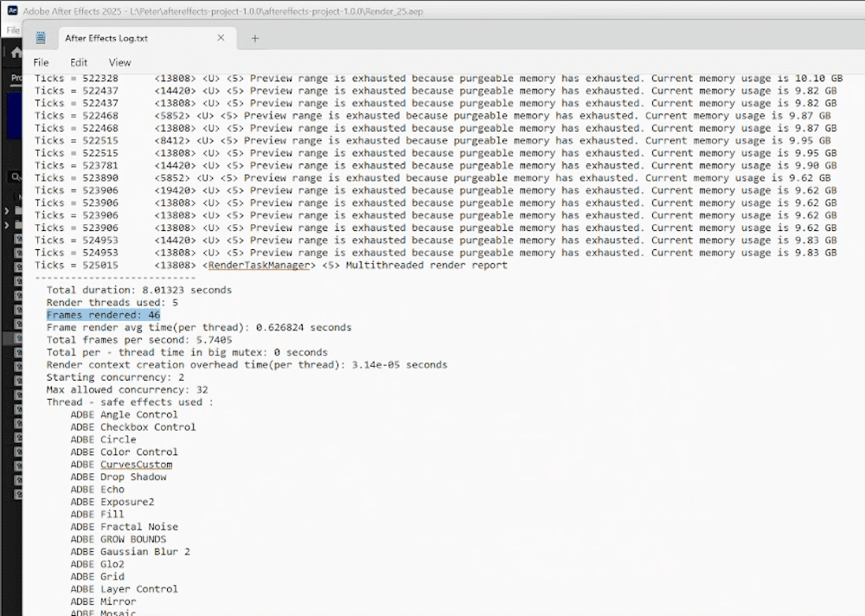
Task: Click the Notepad document icon left of the tab
Action: [40, 38]
